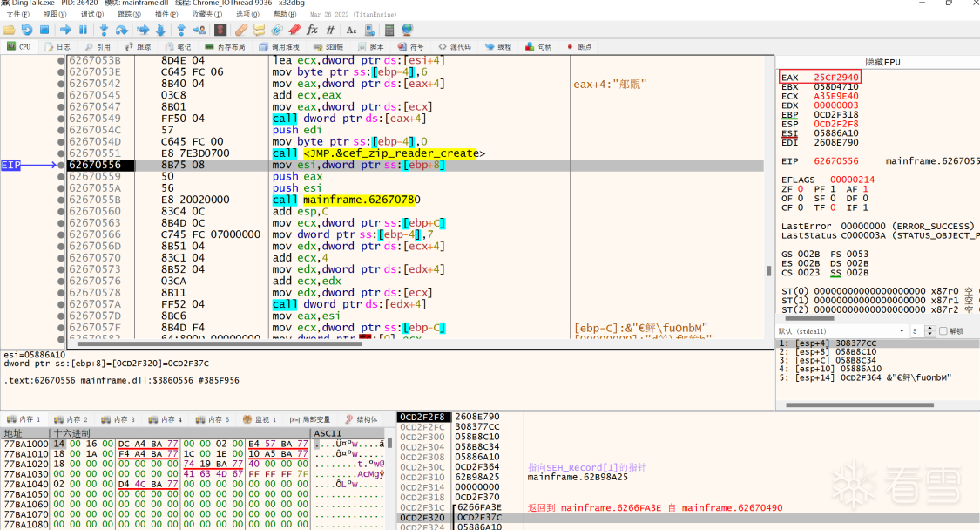
Task: Open the fx functions icon
Action: pyautogui.click(x=312, y=30)
